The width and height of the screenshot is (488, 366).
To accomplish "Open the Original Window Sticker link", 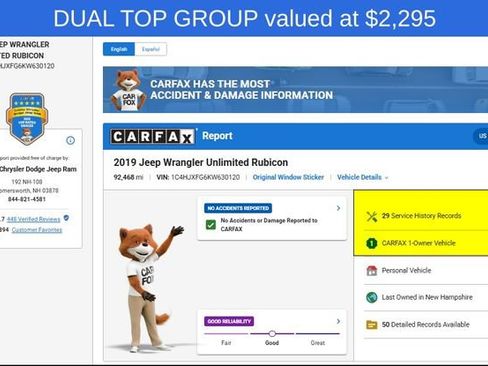I will pyautogui.click(x=288, y=177).
